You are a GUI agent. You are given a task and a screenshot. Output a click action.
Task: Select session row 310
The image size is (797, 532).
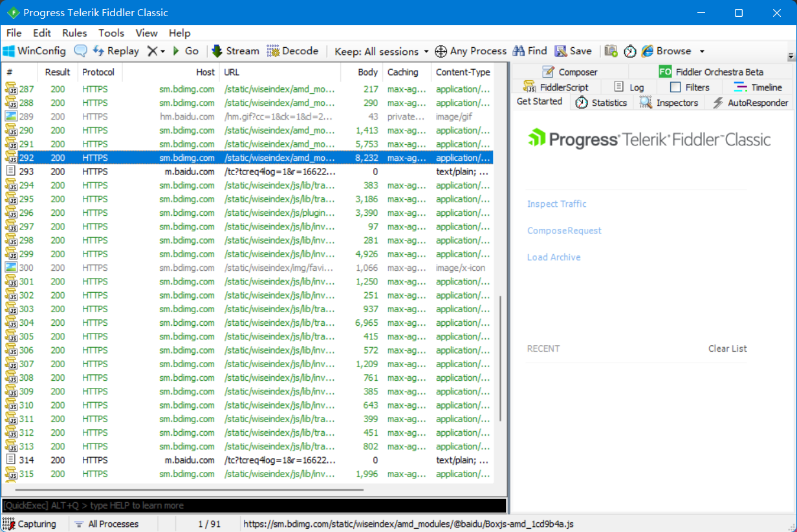[x=248, y=405]
